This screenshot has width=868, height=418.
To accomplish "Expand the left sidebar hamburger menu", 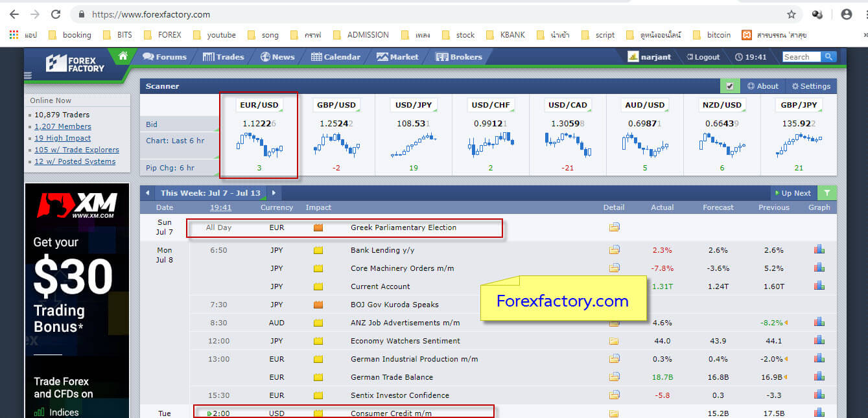I will pyautogui.click(x=28, y=76).
